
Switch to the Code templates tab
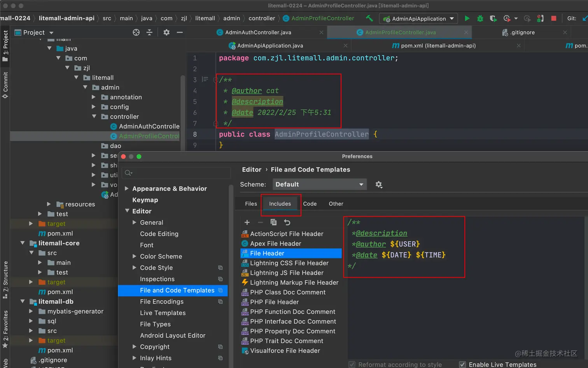[310, 203]
